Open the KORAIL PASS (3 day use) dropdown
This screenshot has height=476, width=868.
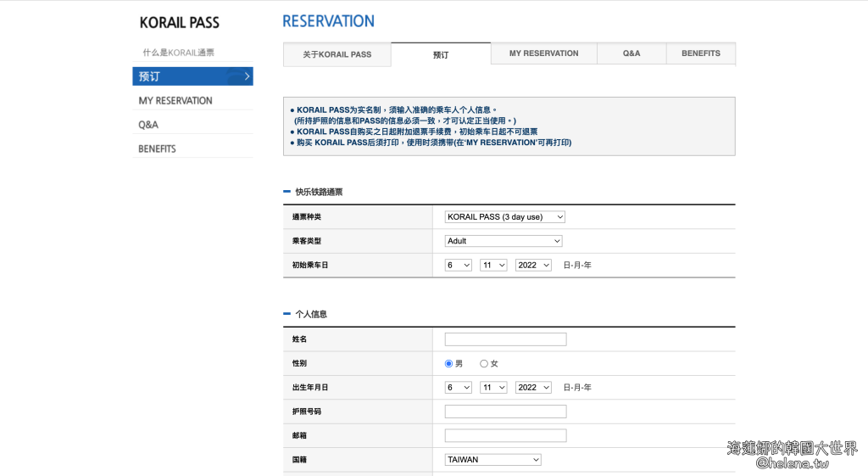click(x=504, y=217)
